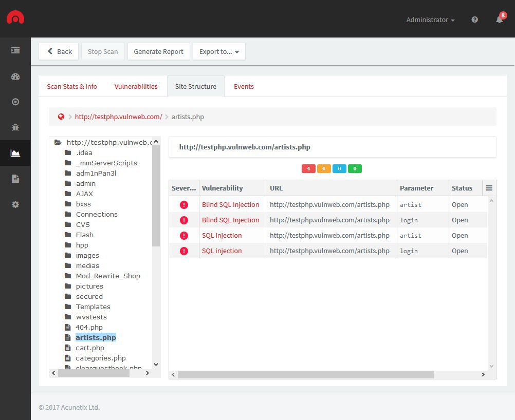The height and width of the screenshot is (420, 515).
Task: Click the Stop Scan button
Action: [103, 51]
